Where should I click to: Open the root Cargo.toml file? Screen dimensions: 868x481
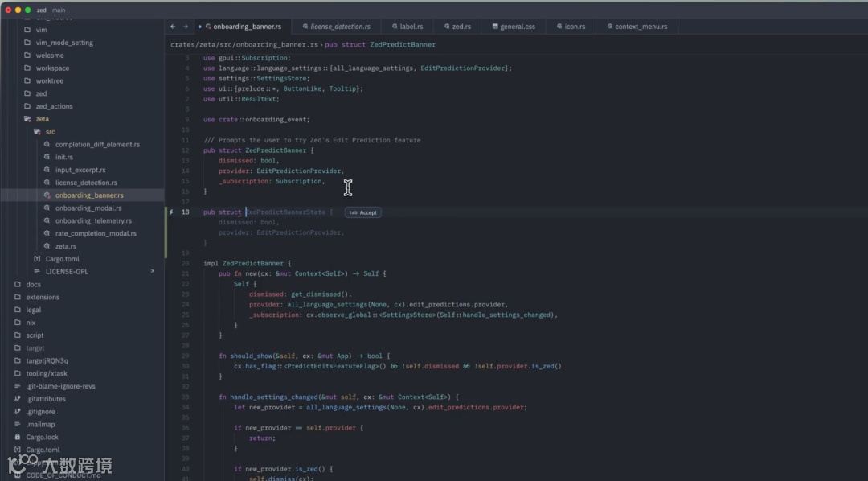point(43,450)
